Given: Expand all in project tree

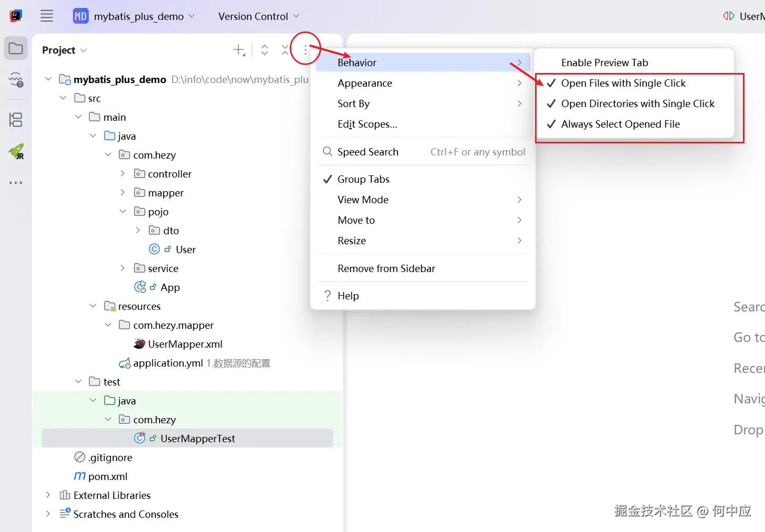Looking at the screenshot, I should [x=265, y=50].
